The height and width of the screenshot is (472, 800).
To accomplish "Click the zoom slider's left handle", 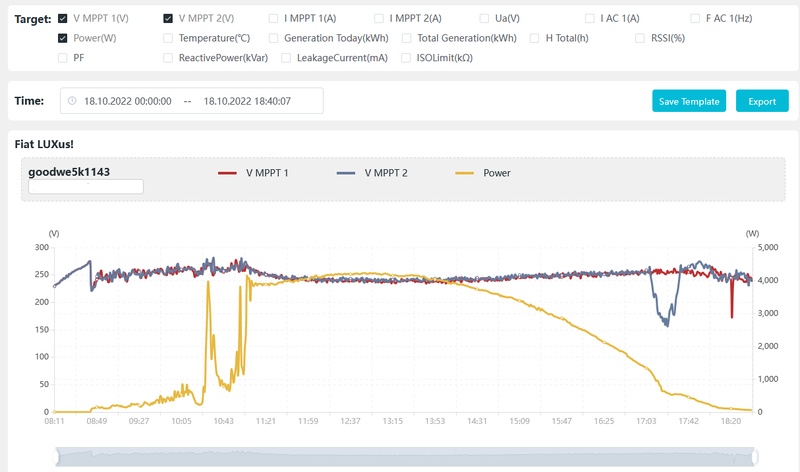I will point(56,457).
